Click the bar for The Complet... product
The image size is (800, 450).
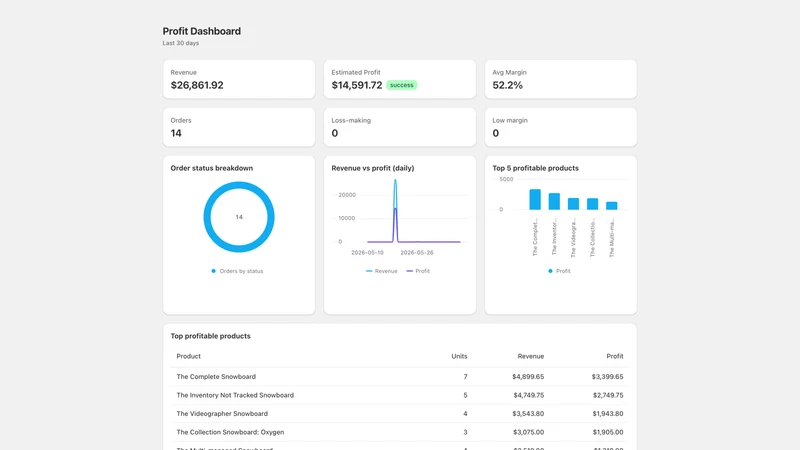click(535, 199)
